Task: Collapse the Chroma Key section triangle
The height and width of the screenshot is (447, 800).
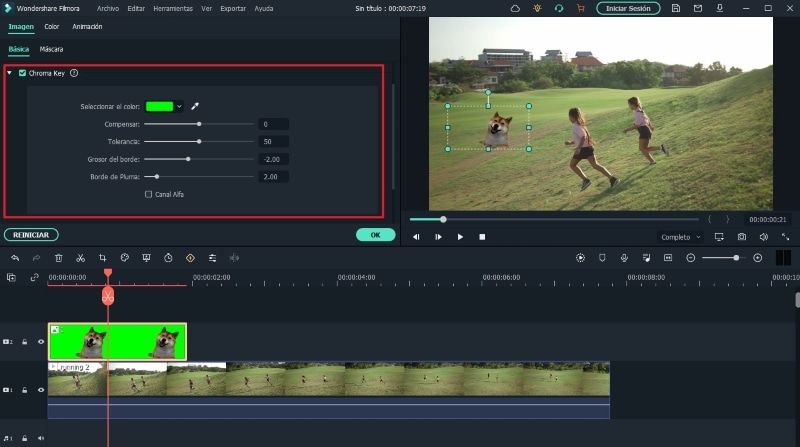Action: click(x=9, y=73)
